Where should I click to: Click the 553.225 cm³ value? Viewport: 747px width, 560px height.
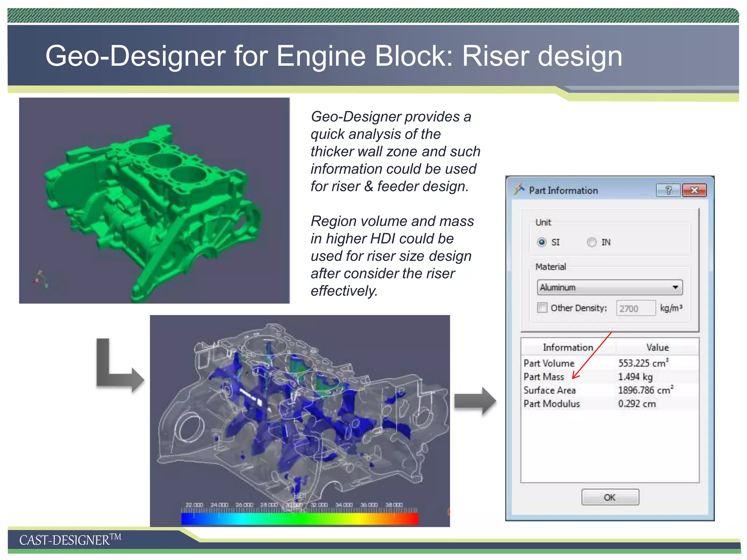pyautogui.click(x=643, y=363)
